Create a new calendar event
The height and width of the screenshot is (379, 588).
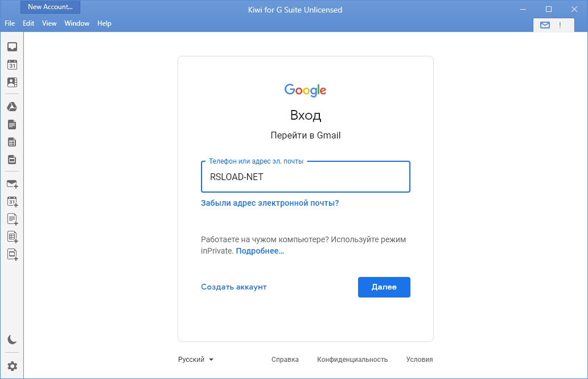(x=12, y=201)
